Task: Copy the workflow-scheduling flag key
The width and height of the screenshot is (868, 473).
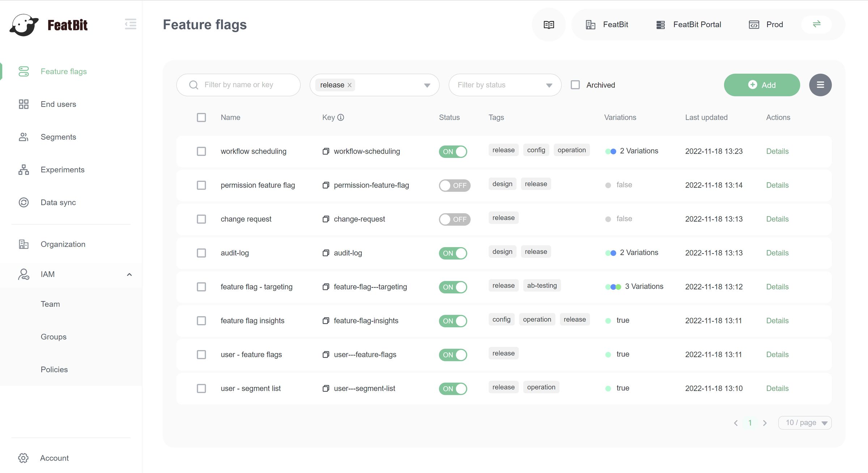Action: tap(325, 151)
